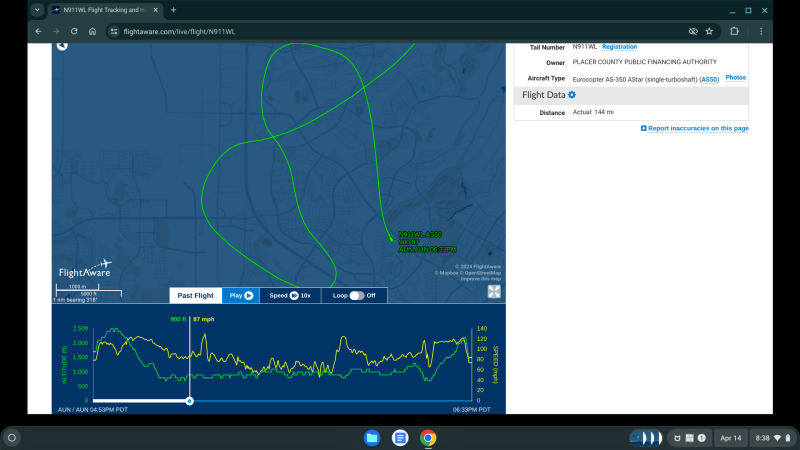Open the Flight Data settings gear
Image resolution: width=800 pixels, height=450 pixels.
pos(572,95)
